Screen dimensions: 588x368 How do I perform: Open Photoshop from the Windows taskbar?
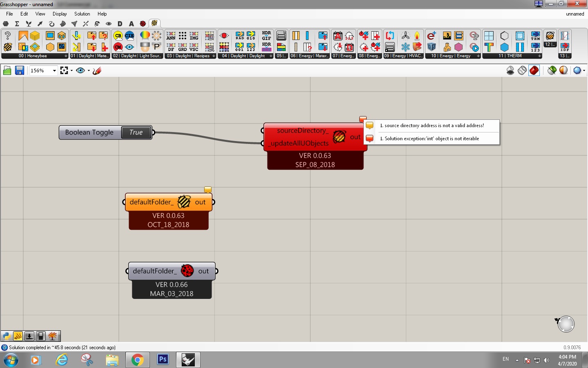coord(163,359)
